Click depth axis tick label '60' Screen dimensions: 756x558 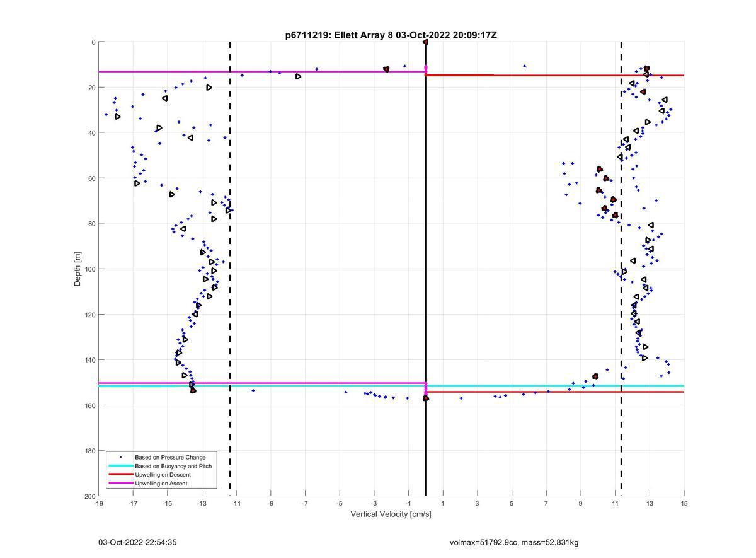91,178
